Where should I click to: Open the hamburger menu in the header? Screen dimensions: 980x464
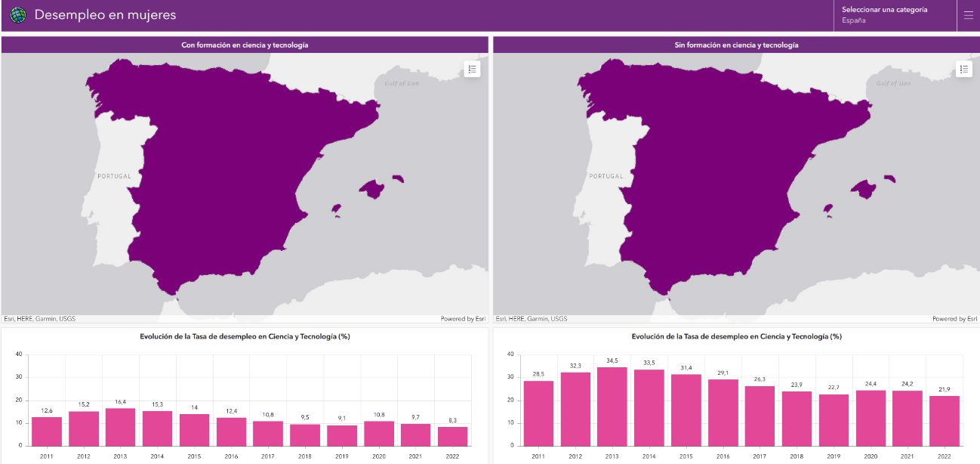[968, 15]
